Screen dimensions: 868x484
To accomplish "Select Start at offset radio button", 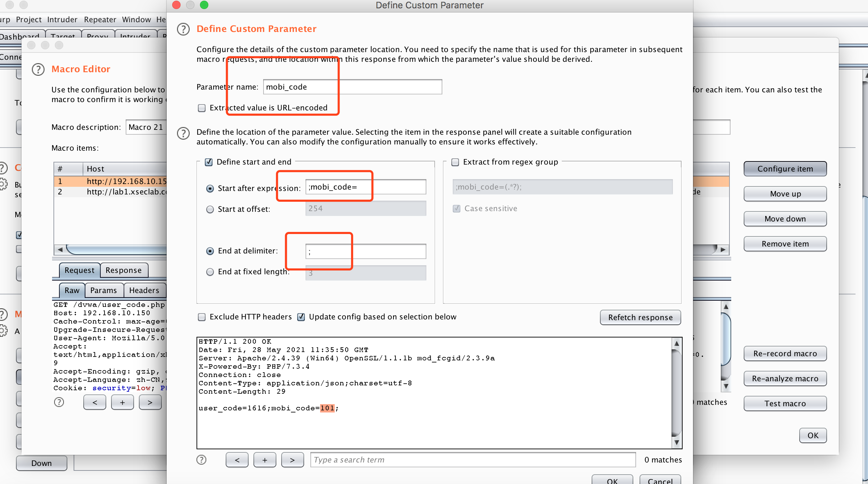I will click(210, 209).
